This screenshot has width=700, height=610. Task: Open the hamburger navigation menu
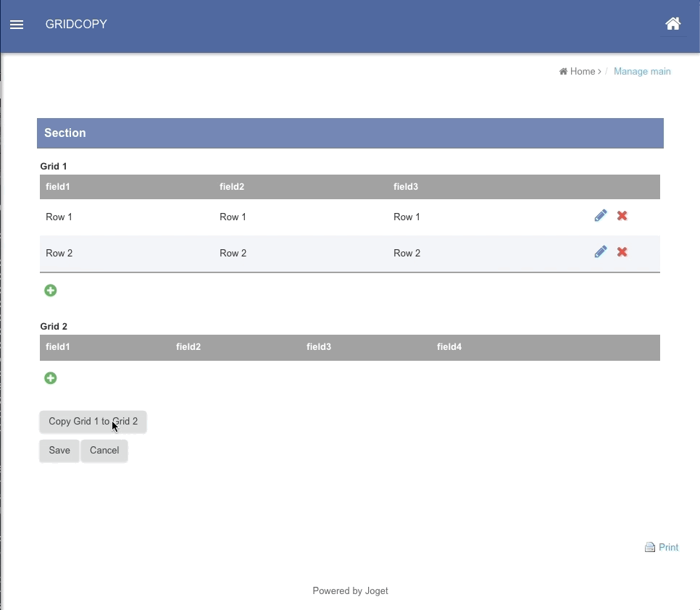click(17, 25)
